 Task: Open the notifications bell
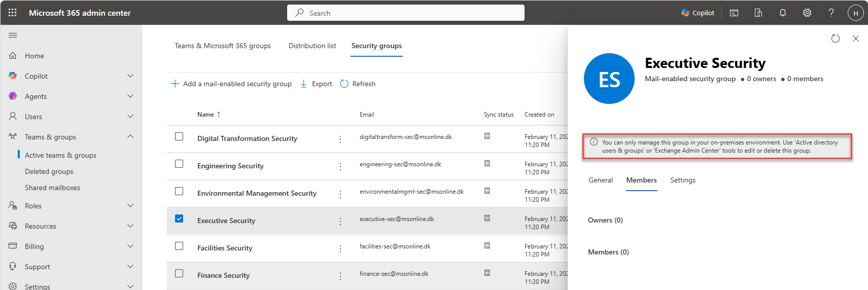pyautogui.click(x=783, y=13)
